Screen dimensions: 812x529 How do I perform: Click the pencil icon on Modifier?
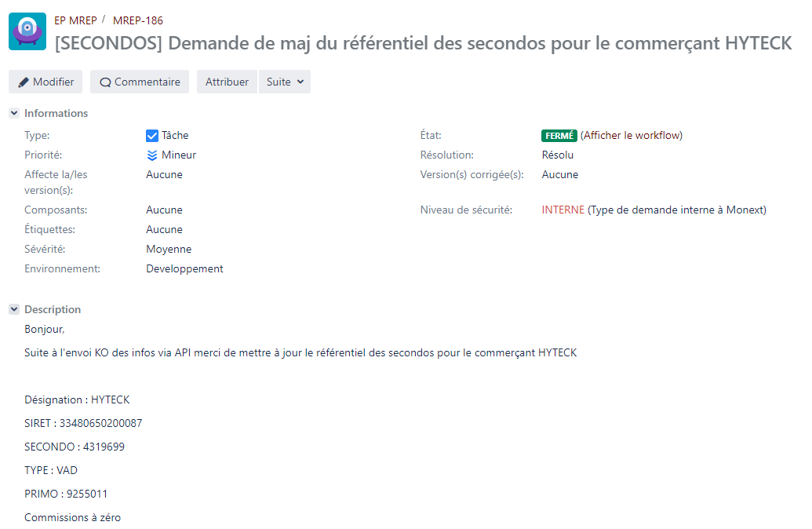pos(24,82)
